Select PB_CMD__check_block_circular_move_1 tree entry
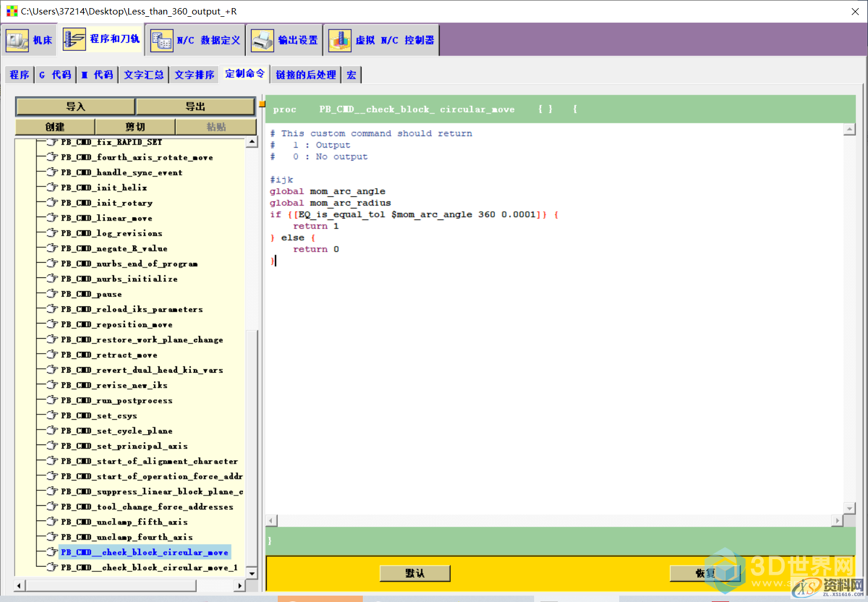The width and height of the screenshot is (868, 602). click(x=149, y=567)
